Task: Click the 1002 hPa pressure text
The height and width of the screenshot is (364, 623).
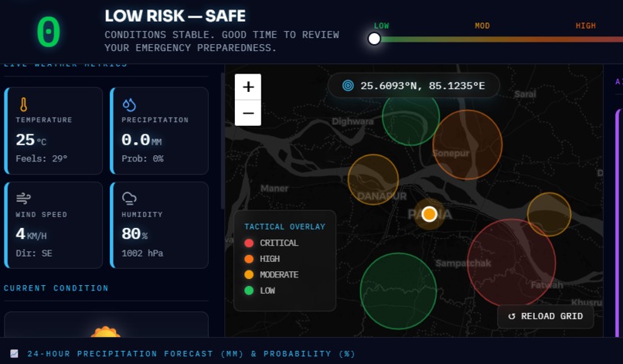Action: pos(142,253)
